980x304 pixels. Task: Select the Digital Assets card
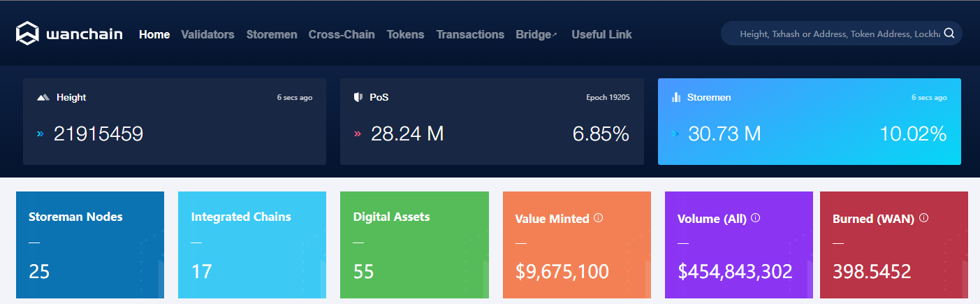pos(414,245)
